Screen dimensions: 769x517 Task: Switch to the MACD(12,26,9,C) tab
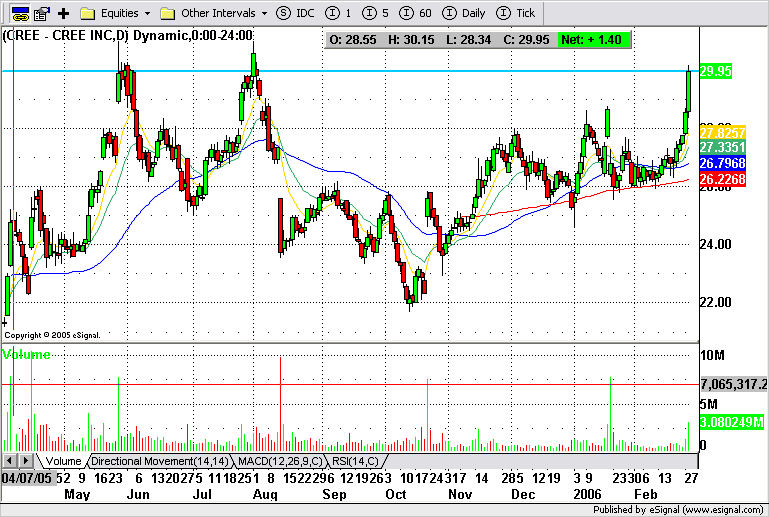[x=280, y=461]
